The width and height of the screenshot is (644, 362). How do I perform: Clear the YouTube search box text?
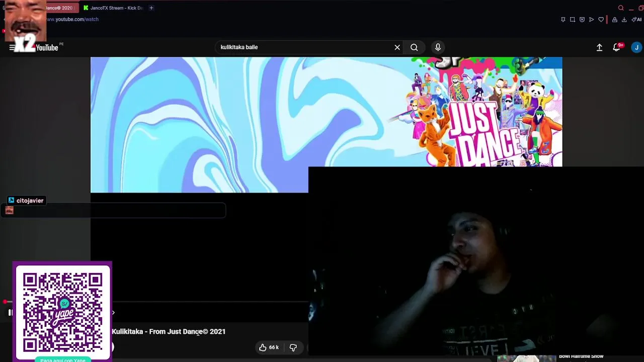(x=397, y=47)
